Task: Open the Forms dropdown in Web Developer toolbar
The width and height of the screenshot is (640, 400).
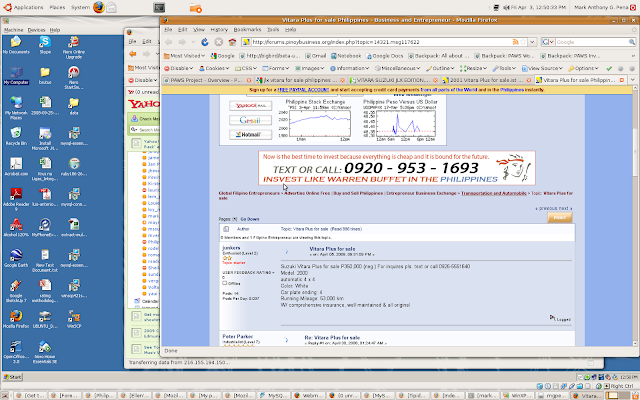Action: 276,69
